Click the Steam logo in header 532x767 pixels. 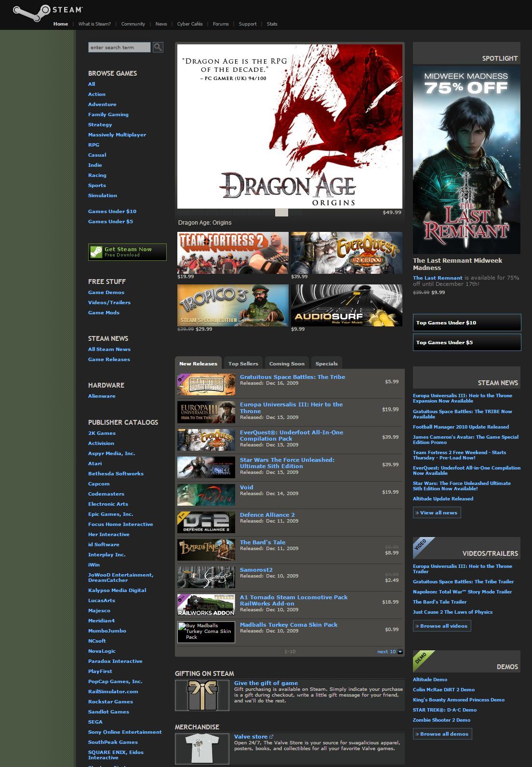tap(48, 13)
